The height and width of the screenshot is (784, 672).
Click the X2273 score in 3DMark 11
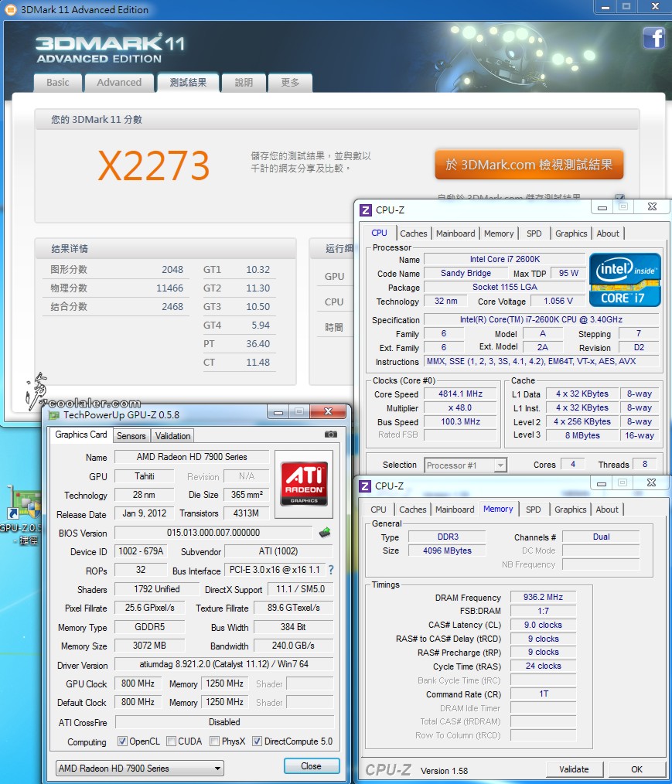153,165
